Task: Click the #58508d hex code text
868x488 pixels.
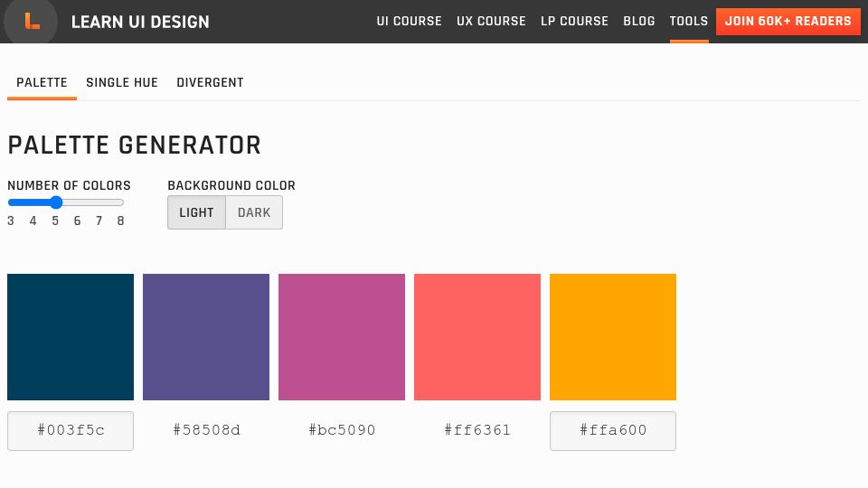Action: click(206, 430)
